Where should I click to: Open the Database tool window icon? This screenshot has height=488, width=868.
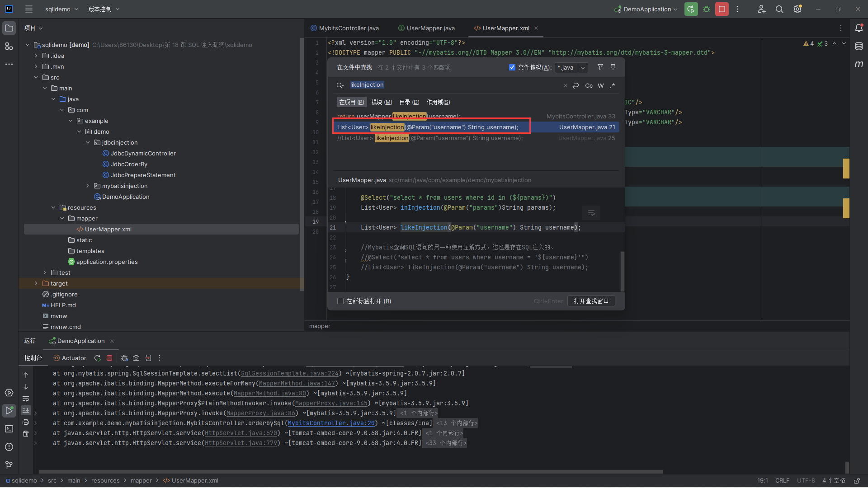click(x=859, y=46)
